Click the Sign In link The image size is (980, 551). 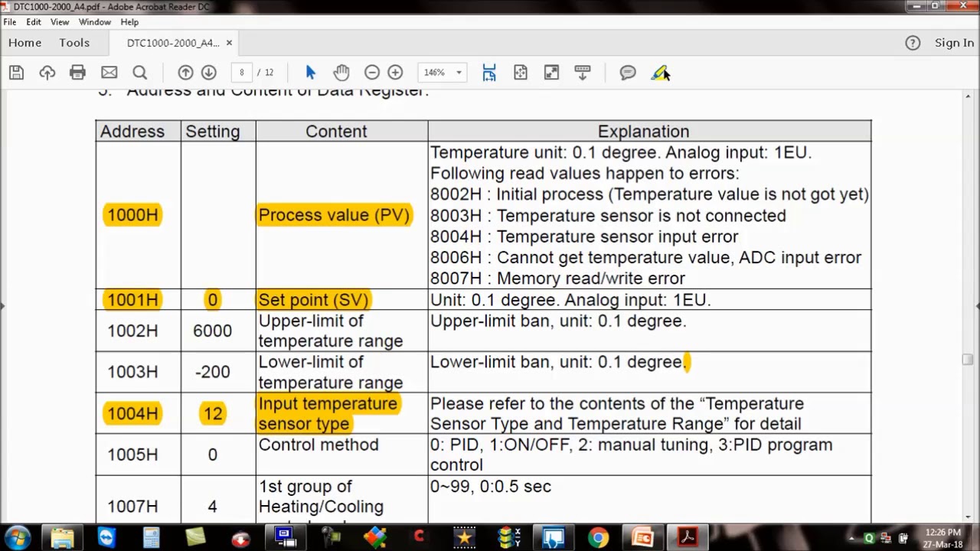point(954,43)
